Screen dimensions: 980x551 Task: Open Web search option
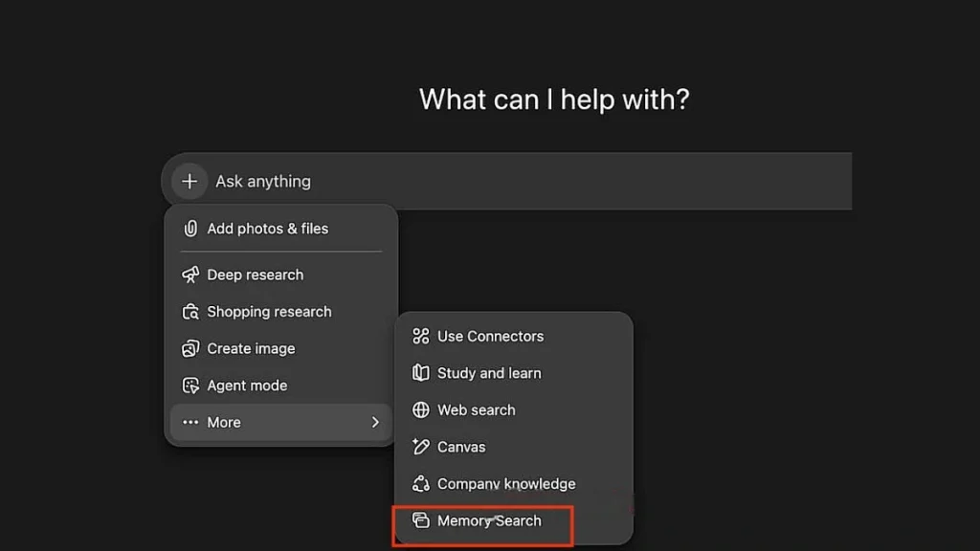click(477, 410)
